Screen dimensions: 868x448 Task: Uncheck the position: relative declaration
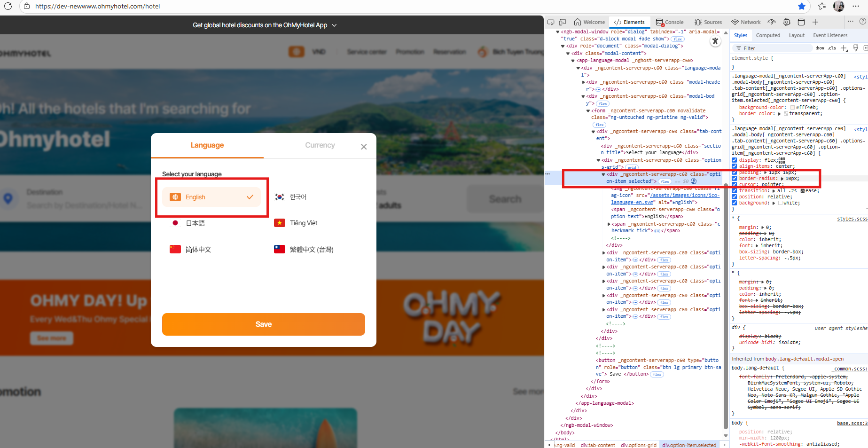click(735, 197)
